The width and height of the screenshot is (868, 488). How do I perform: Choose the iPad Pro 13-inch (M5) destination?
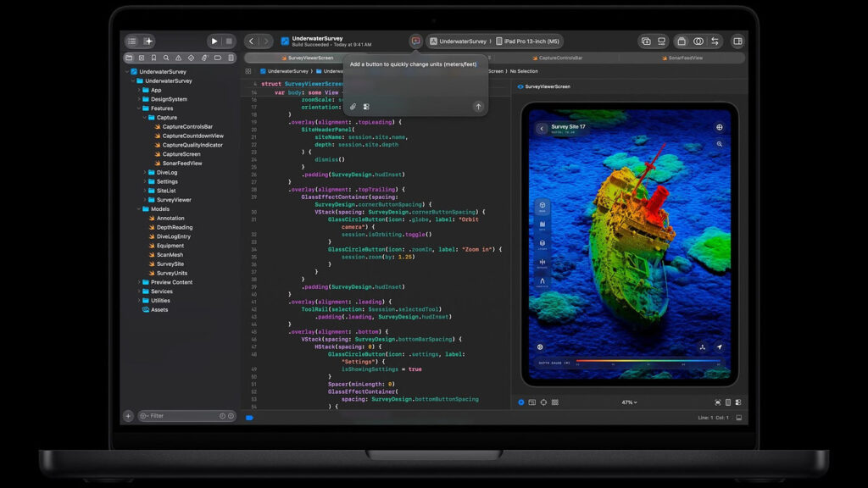click(527, 41)
